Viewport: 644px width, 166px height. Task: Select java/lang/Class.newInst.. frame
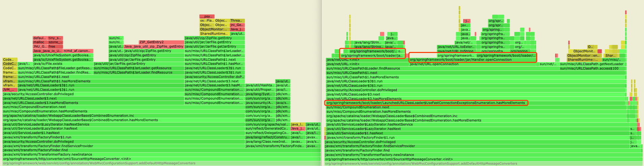pyautogui.click(x=267, y=142)
